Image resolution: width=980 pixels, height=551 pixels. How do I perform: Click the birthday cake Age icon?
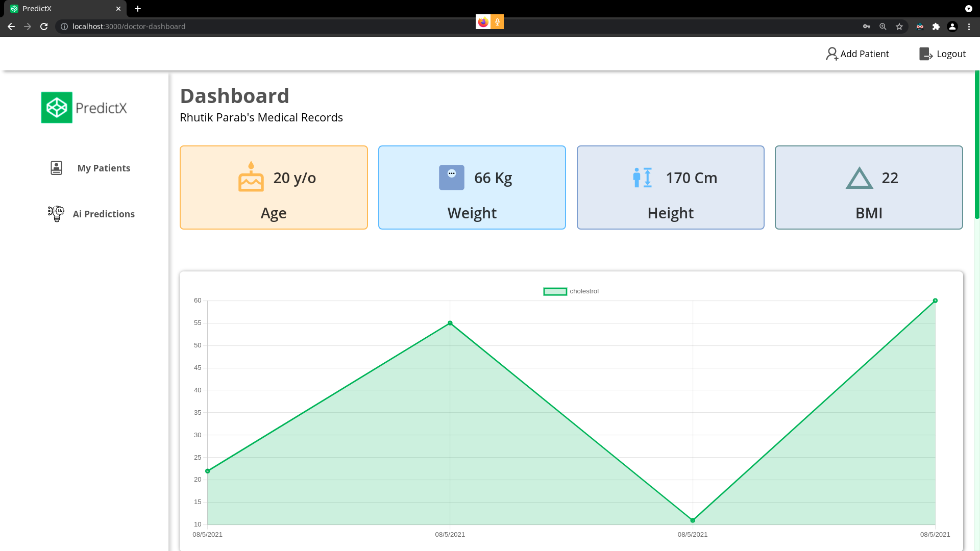(x=251, y=177)
